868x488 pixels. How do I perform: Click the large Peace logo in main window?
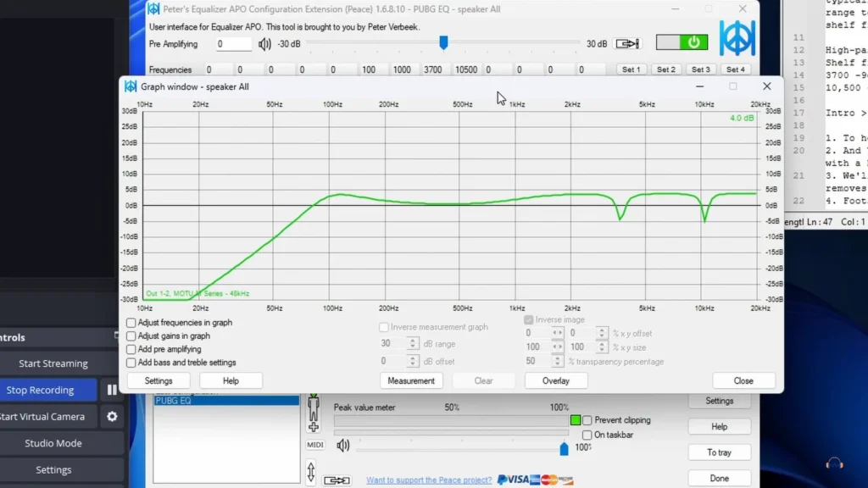pyautogui.click(x=737, y=37)
